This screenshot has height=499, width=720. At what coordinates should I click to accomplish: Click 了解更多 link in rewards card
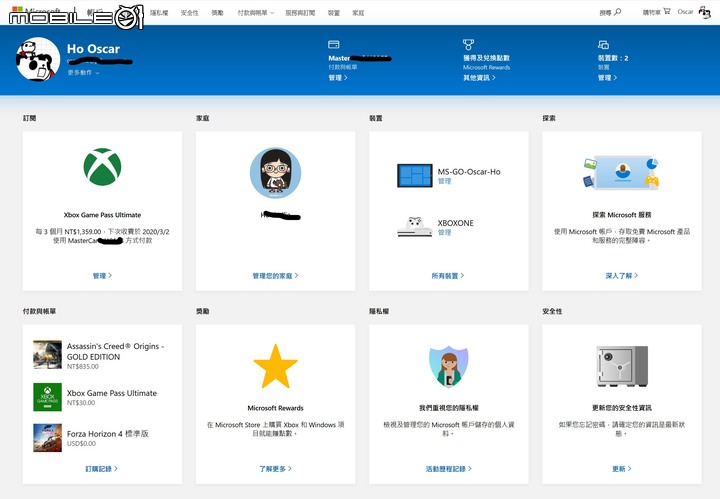pos(276,469)
